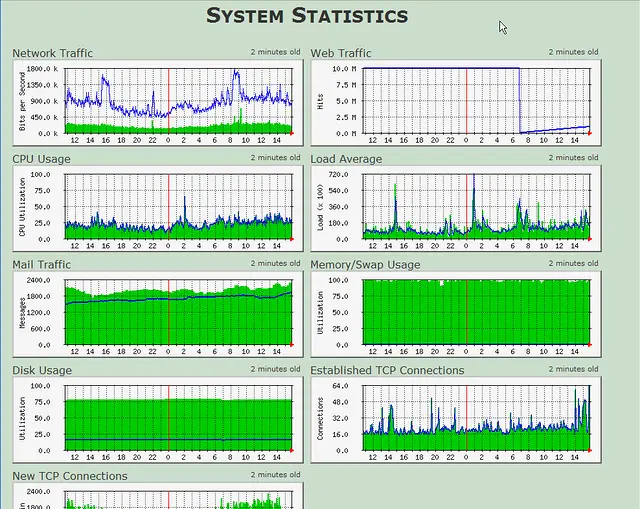Screen dimensions: 640x509
Task: Click the Network Traffic heading
Action: coord(52,53)
